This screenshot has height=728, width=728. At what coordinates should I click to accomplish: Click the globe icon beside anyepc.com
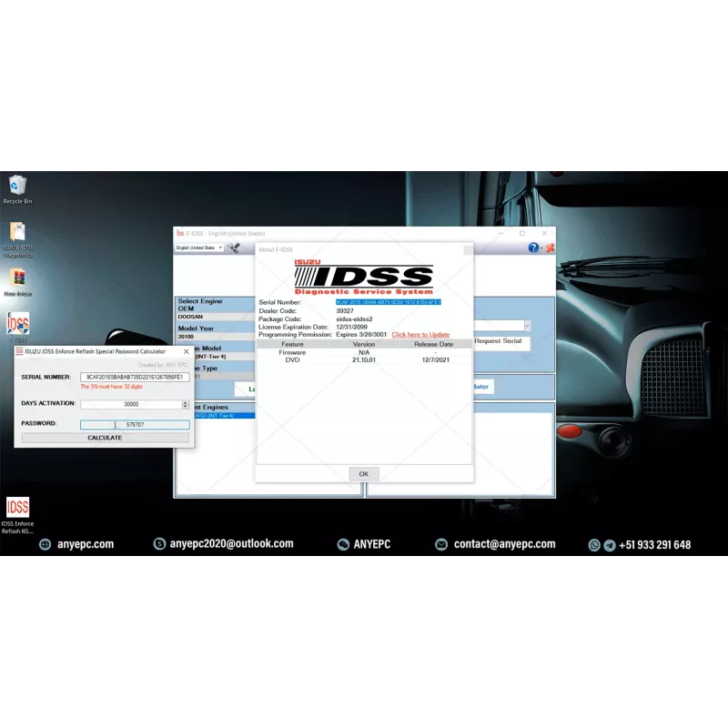[44, 543]
